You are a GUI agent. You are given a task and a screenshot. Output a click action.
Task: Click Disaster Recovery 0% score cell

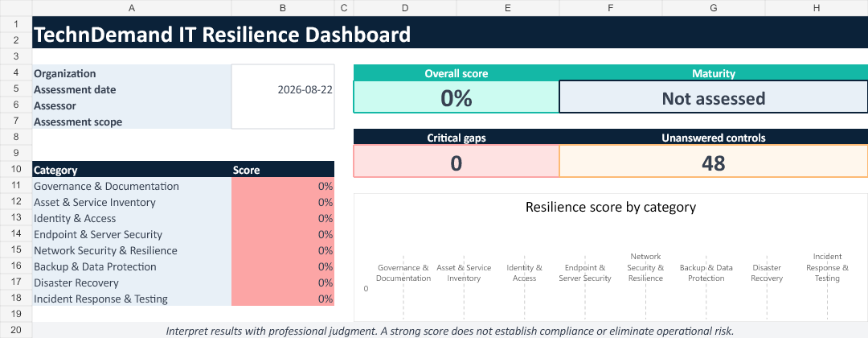click(x=283, y=282)
